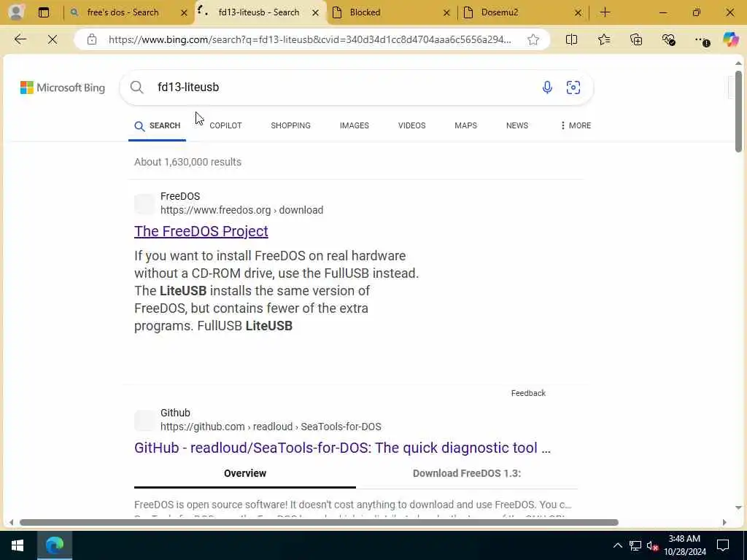Screen dimensions: 747x560
Task: Open Collections icon in toolbar
Action: tap(636, 39)
